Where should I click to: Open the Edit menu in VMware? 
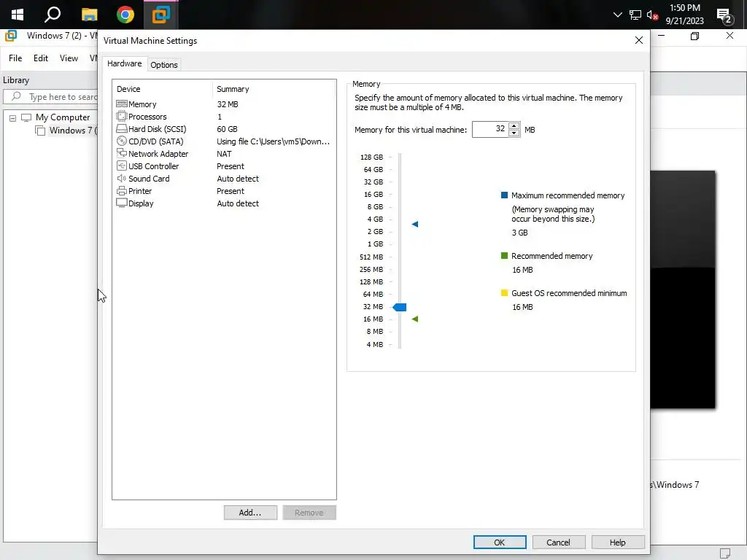coord(41,58)
